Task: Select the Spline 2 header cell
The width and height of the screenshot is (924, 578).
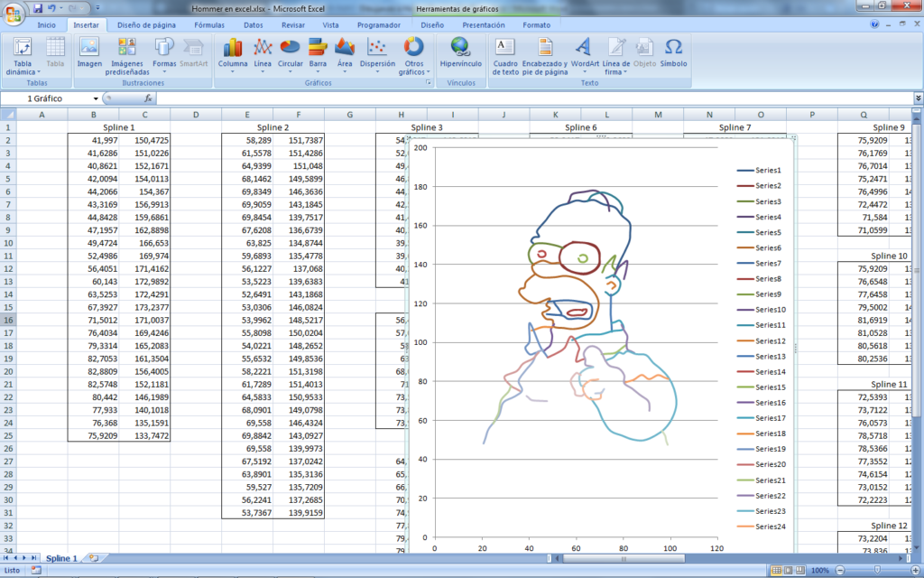Action: pos(273,127)
